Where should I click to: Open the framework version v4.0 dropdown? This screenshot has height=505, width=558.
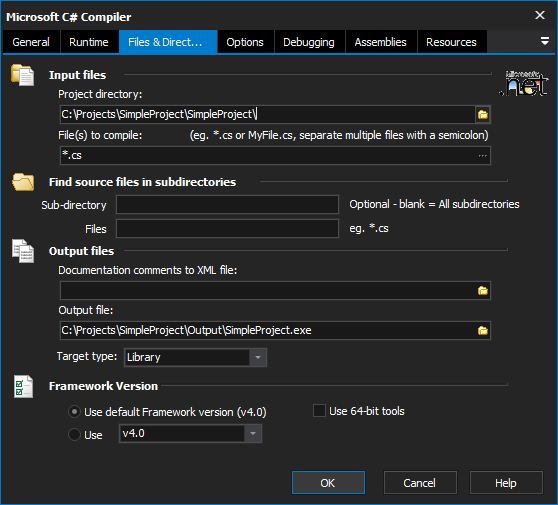[253, 433]
